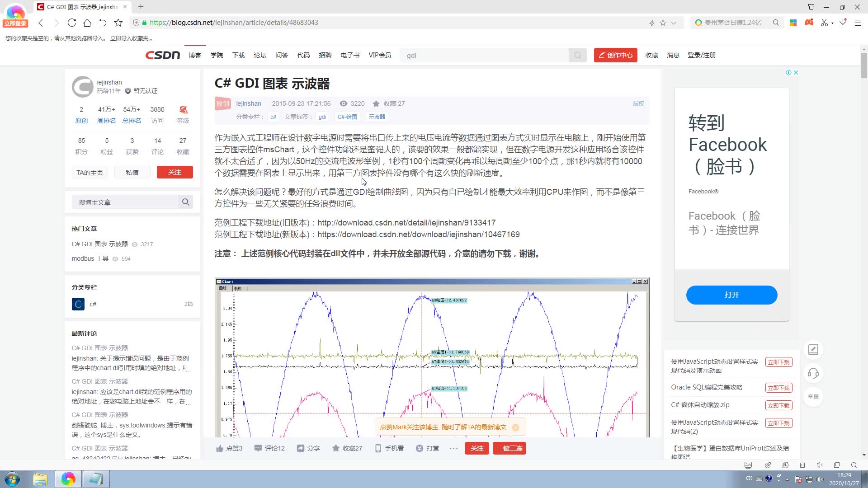Open the browser hamburger menu

click(x=858, y=22)
